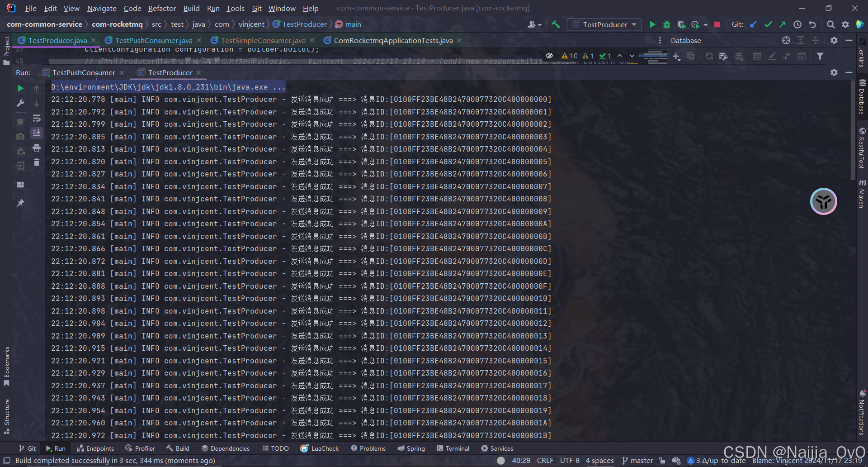Open Dependencies tool window button

click(225, 448)
